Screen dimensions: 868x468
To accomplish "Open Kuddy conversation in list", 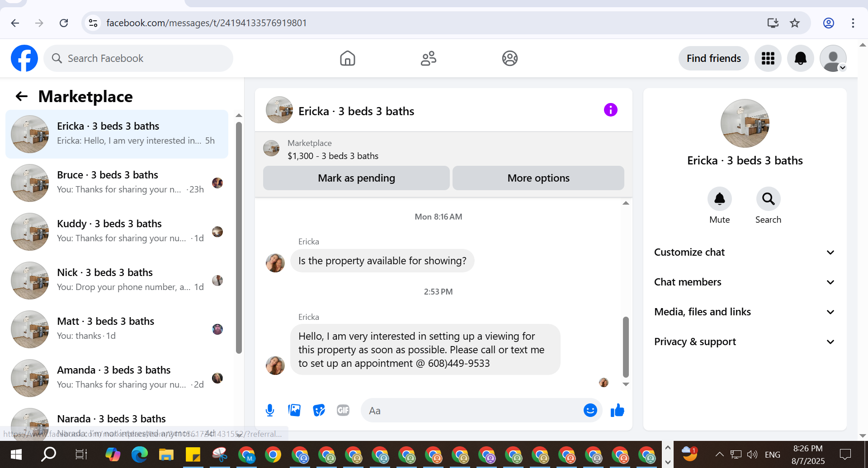I will (117, 232).
